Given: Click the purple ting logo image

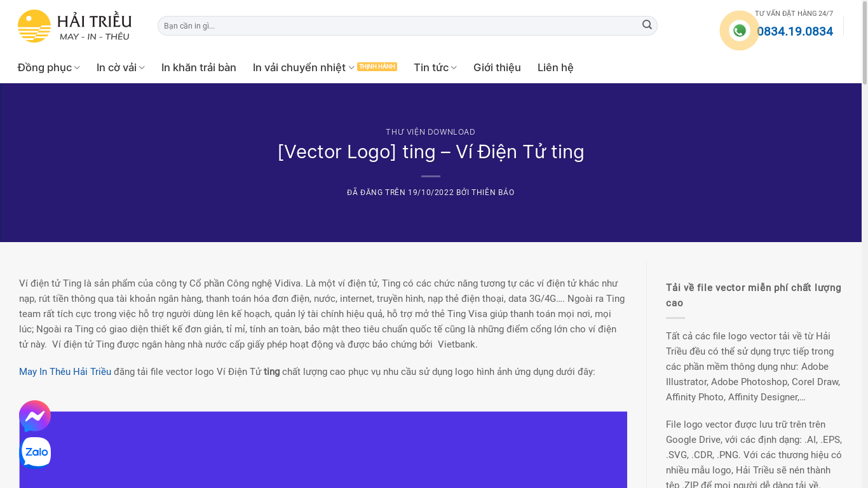Looking at the screenshot, I should click(323, 450).
